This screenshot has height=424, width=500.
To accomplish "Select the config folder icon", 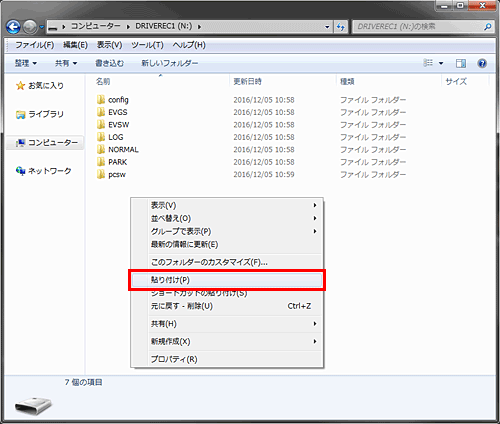I will pyautogui.click(x=101, y=99).
